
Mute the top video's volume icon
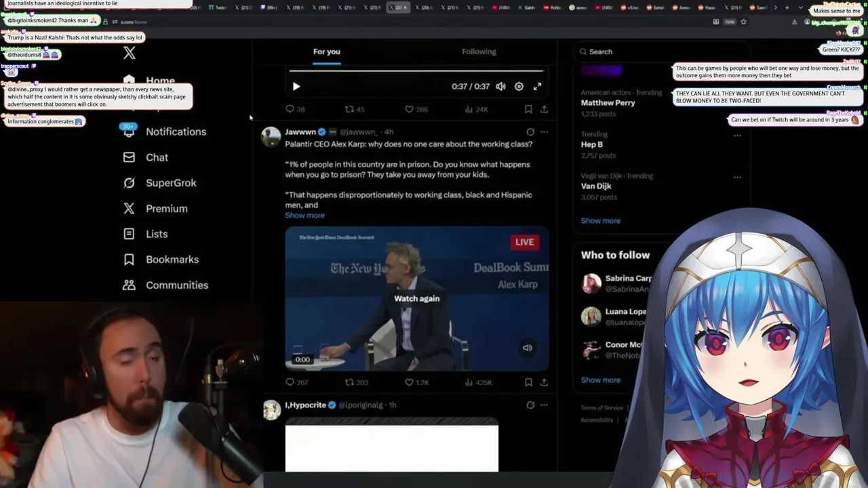pos(500,87)
